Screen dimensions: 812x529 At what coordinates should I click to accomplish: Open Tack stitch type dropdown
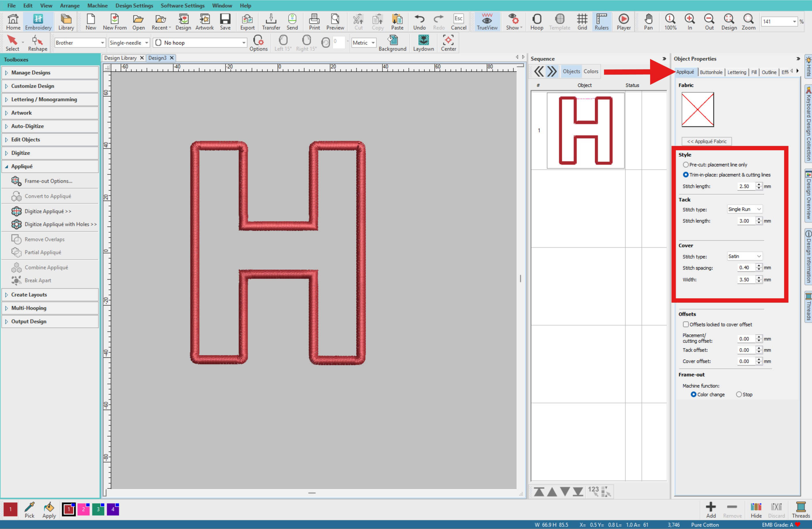tap(745, 209)
